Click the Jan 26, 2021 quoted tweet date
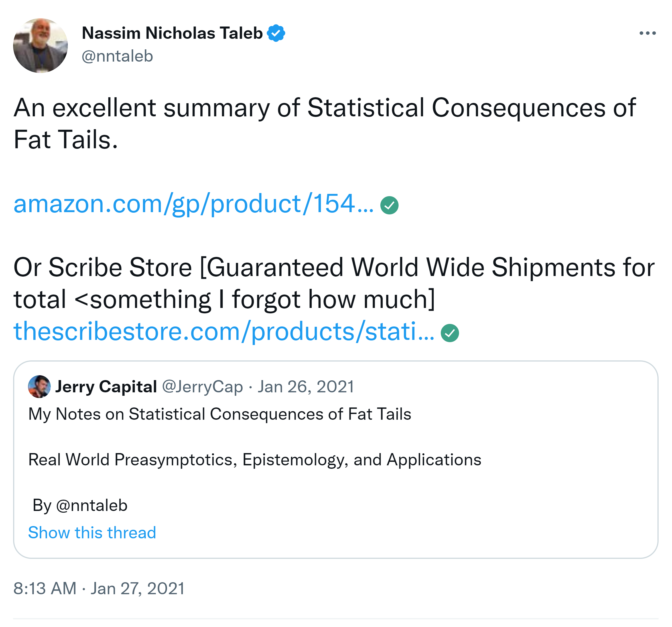672x627 pixels. tap(306, 386)
